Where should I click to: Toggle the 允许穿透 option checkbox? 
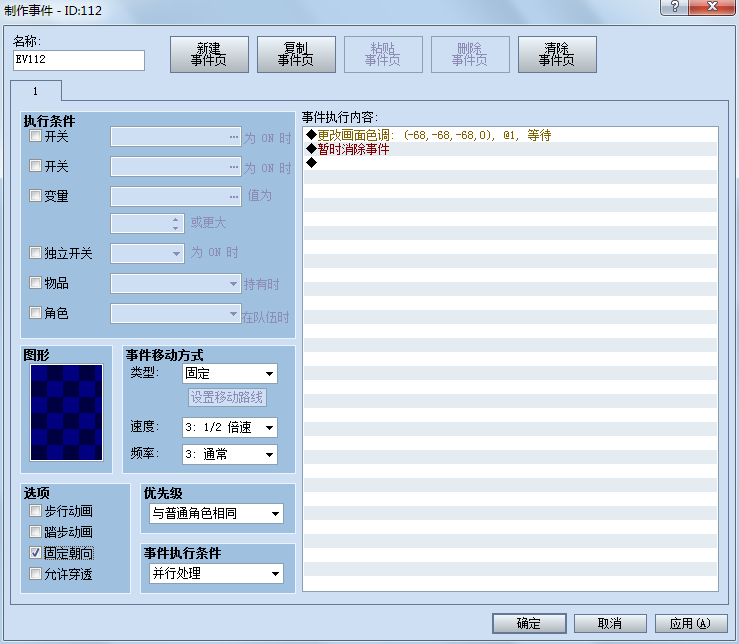click(35, 574)
